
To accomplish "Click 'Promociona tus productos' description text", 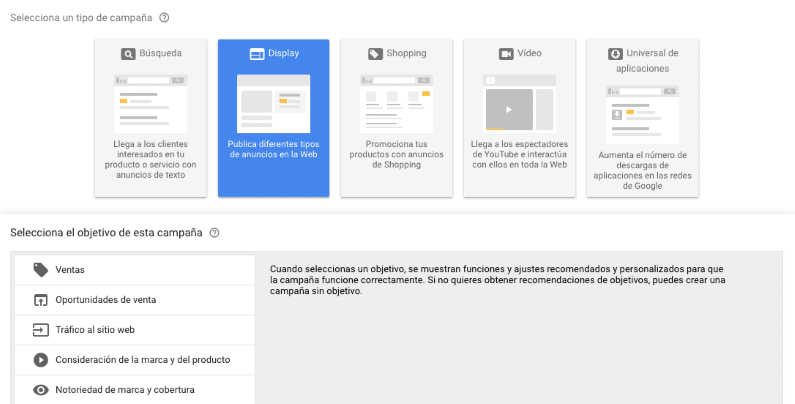I will point(396,154).
